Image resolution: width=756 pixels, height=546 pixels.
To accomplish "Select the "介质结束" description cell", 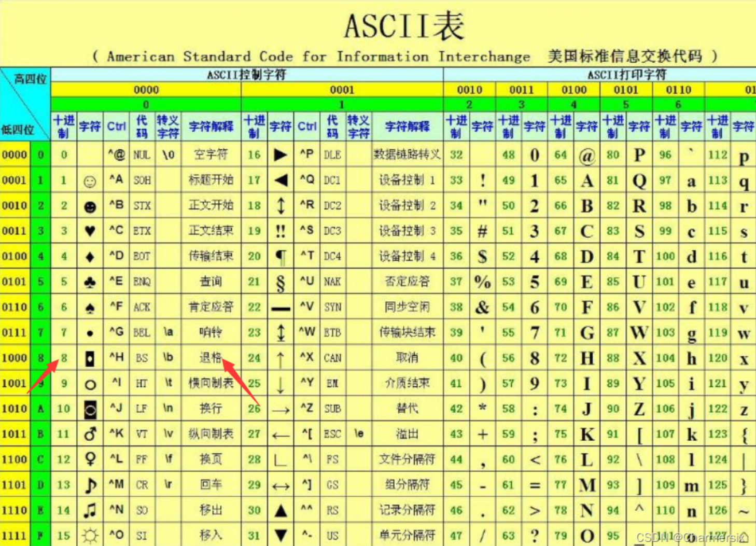I will pos(407,383).
